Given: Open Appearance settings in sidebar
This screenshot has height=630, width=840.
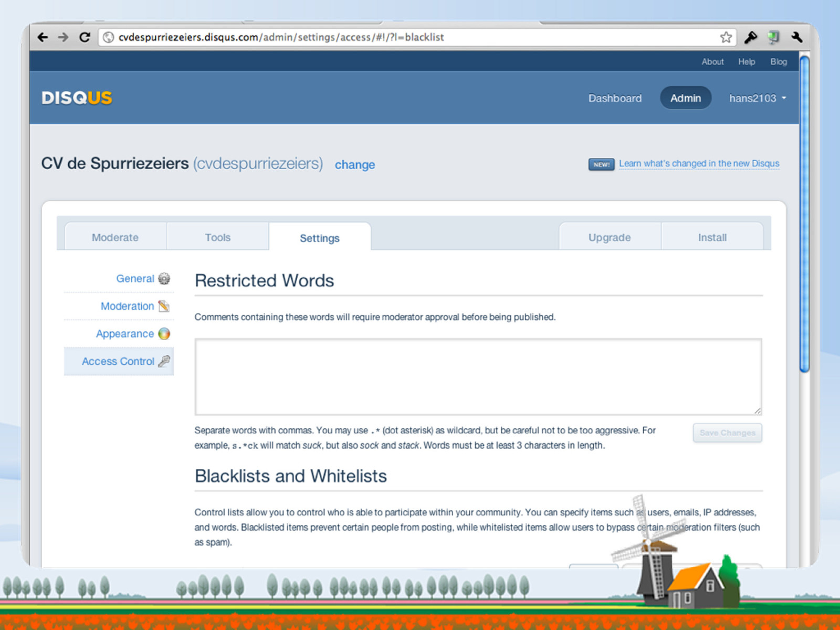Looking at the screenshot, I should pos(125,334).
